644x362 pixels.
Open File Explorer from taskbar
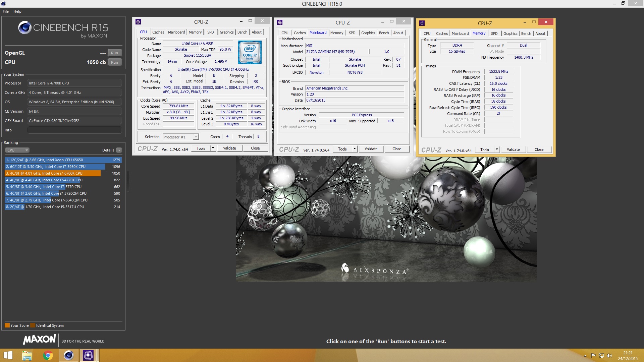pyautogui.click(x=27, y=355)
